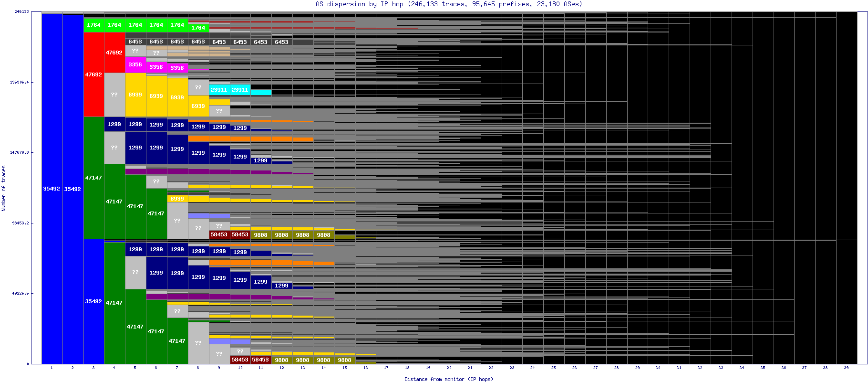Select the magenta 3356 block at hop 7
Screen dimensions: 868x382
(x=177, y=68)
